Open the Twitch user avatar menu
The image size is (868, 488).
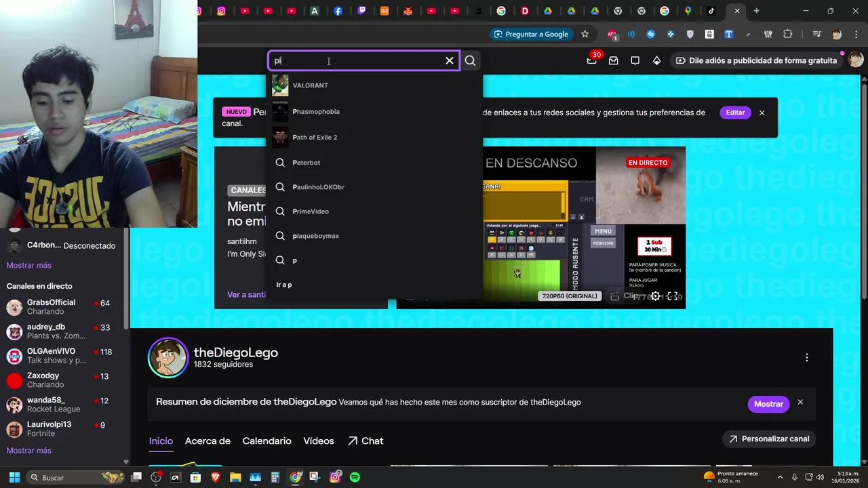[856, 60]
